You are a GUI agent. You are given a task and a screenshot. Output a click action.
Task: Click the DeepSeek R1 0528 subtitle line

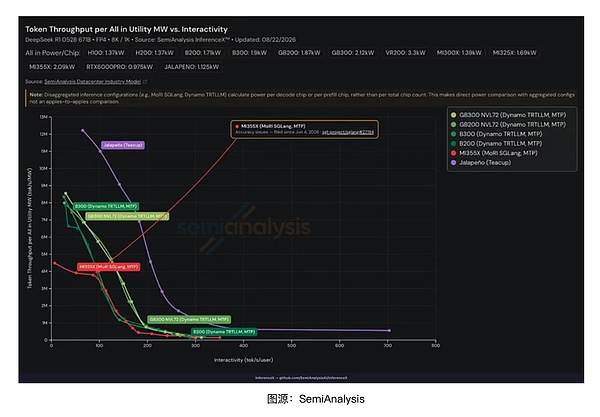coord(160,40)
